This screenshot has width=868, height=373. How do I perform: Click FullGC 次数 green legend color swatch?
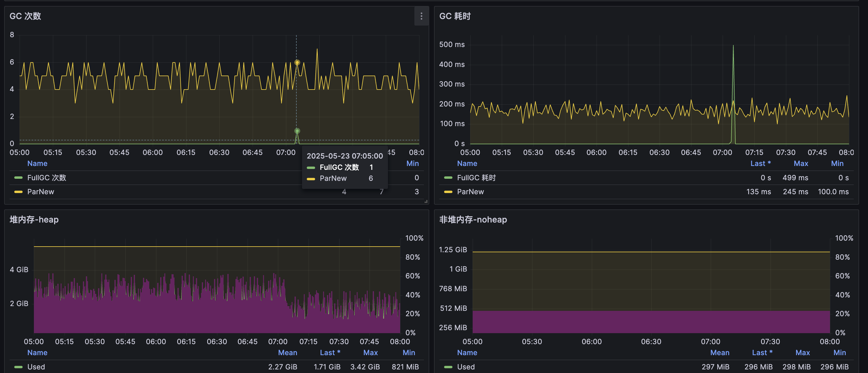[18, 178]
